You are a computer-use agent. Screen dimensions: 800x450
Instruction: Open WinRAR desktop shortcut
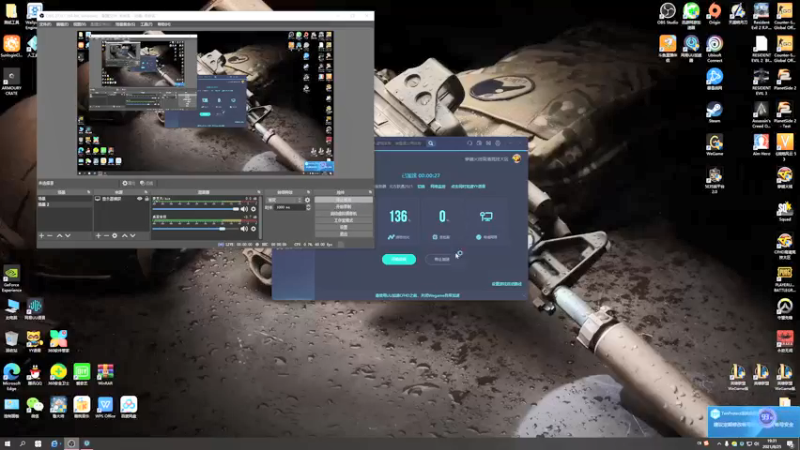coord(105,374)
